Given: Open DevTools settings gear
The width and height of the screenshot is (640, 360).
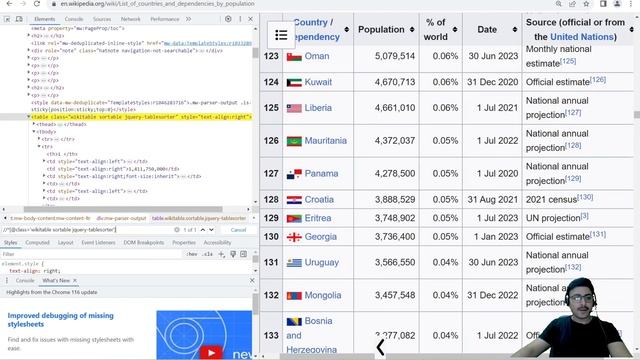Looking at the screenshot, I should [228, 19].
